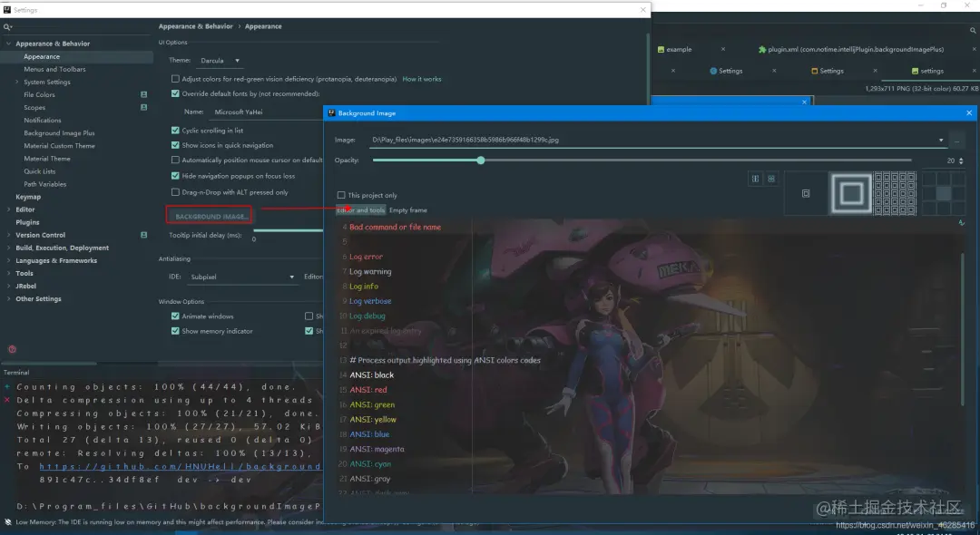980x535 pixels.
Task: Enable Automatically position mouse cursor
Action: coord(175,160)
